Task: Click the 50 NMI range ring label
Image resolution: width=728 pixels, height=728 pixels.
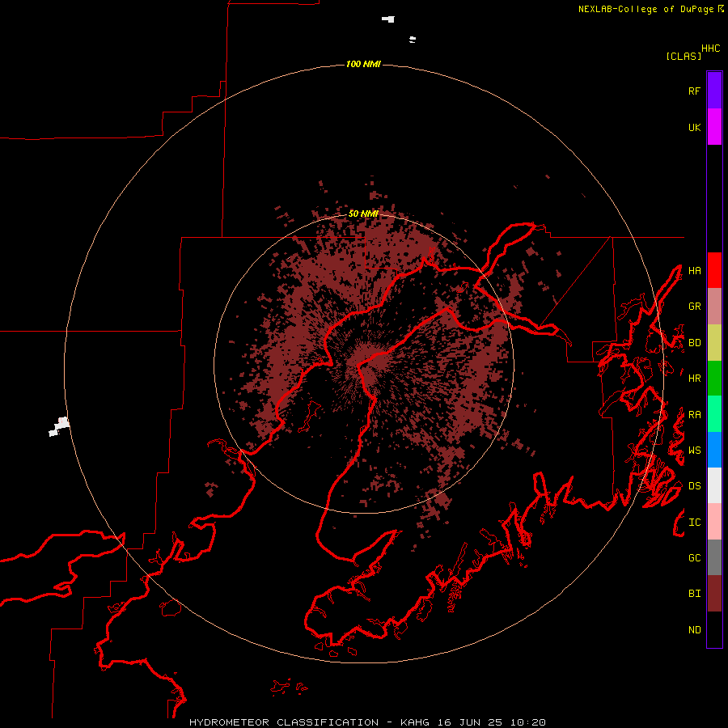Action: 363,214
